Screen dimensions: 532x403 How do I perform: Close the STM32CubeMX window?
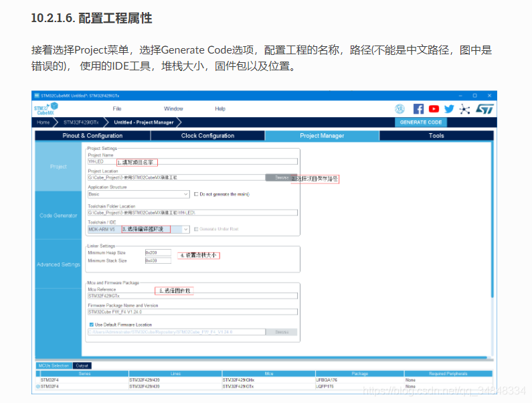click(489, 96)
